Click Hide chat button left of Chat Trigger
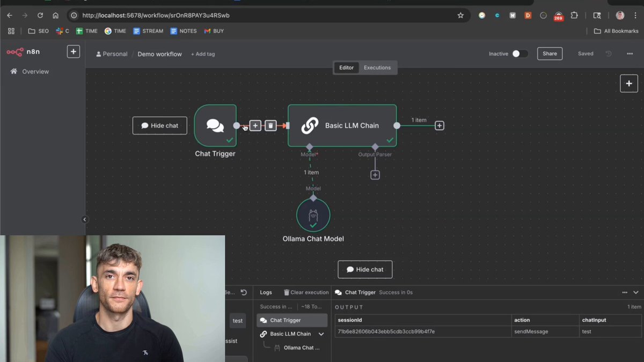 click(x=160, y=125)
